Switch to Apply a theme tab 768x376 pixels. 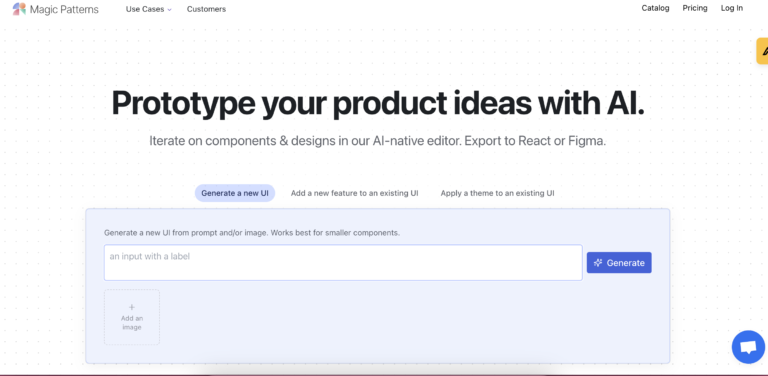click(497, 193)
